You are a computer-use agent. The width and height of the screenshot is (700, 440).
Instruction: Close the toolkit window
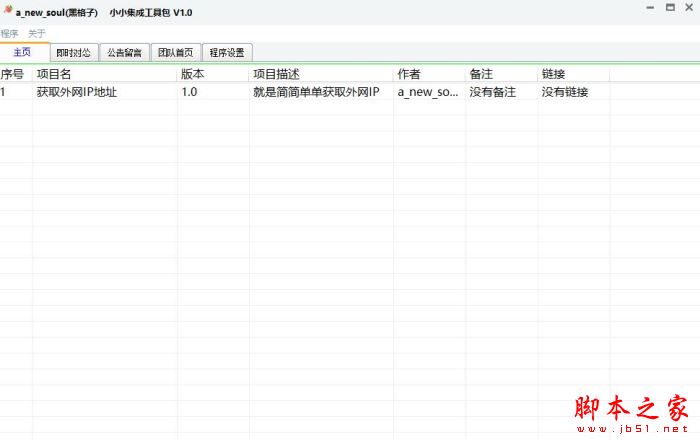(x=689, y=8)
